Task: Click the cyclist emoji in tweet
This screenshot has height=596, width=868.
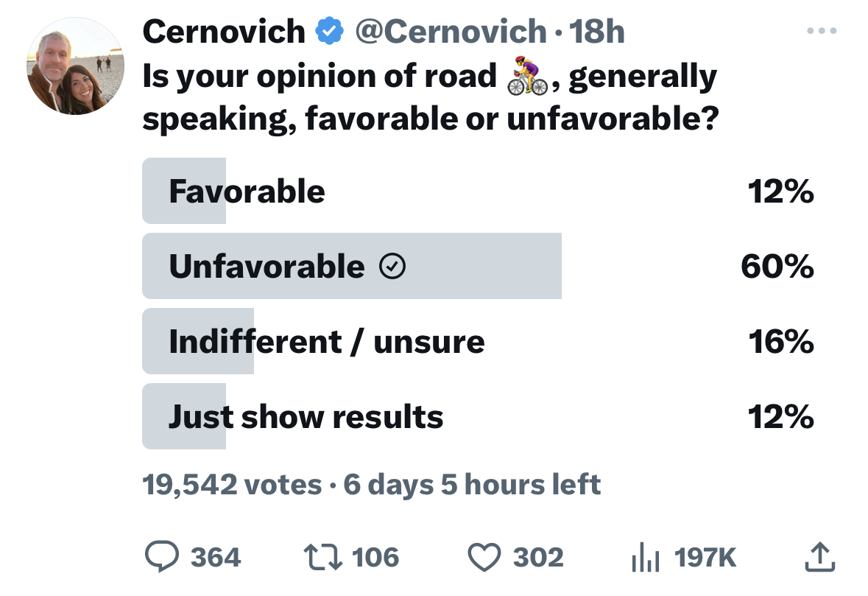Action: pyautogui.click(x=528, y=75)
